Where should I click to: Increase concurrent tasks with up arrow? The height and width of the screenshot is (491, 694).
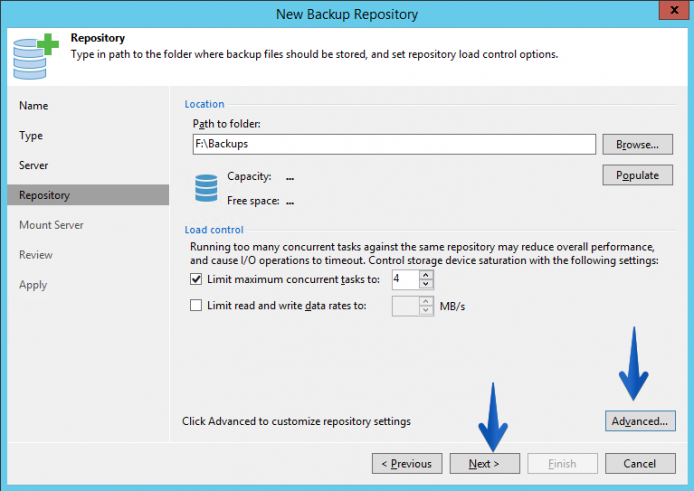pyautogui.click(x=426, y=275)
